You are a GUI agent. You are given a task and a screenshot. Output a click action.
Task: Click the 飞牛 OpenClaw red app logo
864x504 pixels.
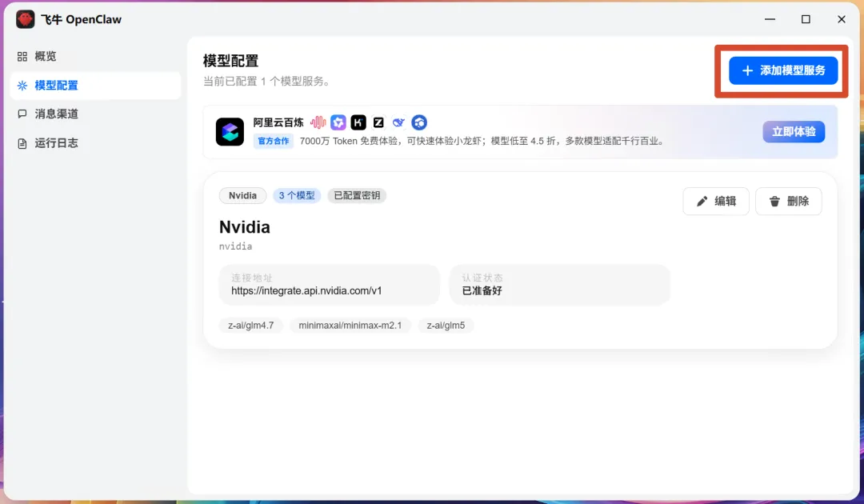tap(26, 19)
